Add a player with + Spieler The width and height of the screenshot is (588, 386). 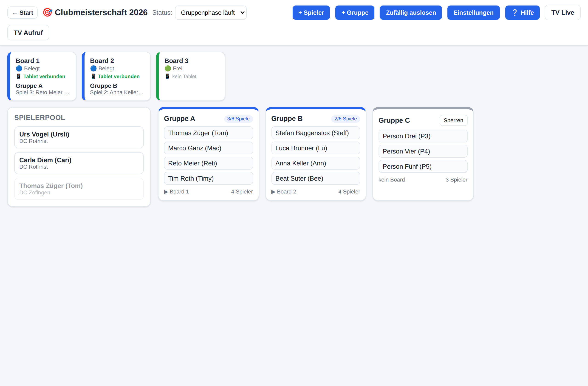coord(311,13)
